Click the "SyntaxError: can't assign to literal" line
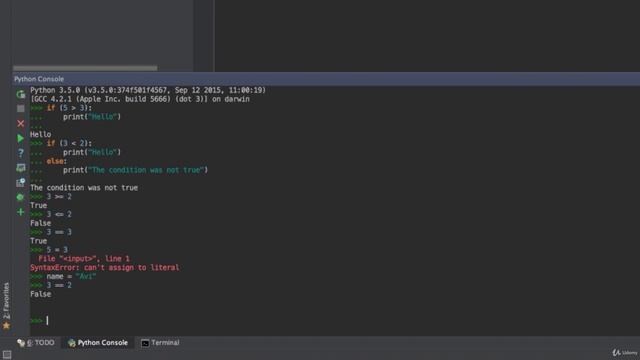The height and width of the screenshot is (360, 640). pos(104,267)
